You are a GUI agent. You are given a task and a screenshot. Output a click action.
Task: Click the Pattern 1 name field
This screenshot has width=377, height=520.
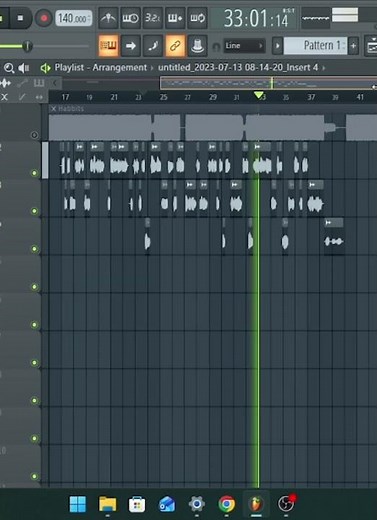315,46
